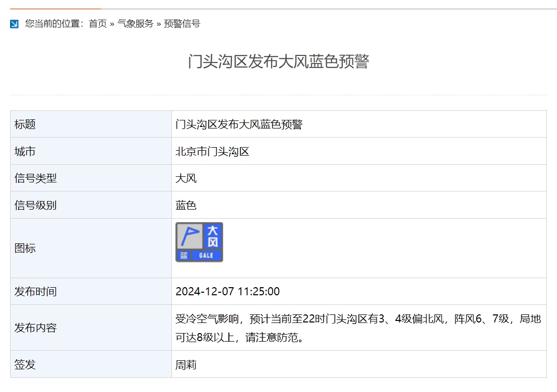Click the timestamp 2024-12-07 11:25:00
Screen dimensions: 557x392
coord(228,292)
